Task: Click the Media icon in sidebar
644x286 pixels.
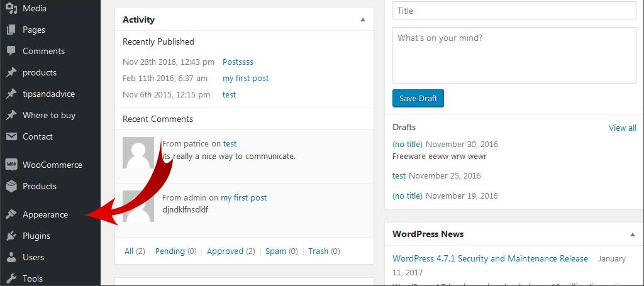Action: [11, 8]
